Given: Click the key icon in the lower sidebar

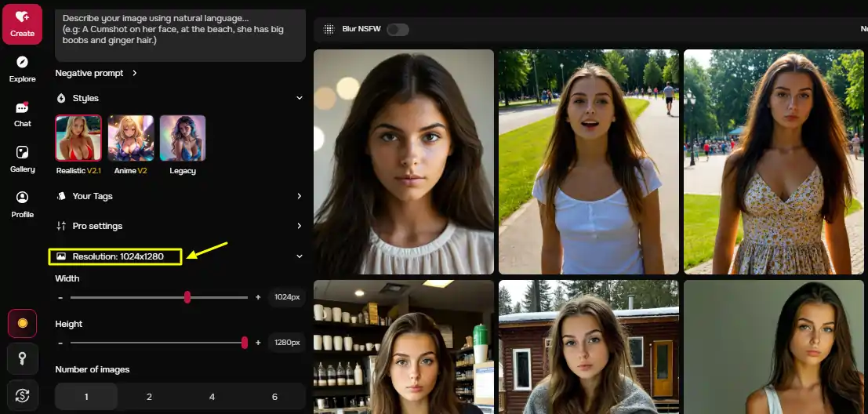Looking at the screenshot, I should (22, 359).
